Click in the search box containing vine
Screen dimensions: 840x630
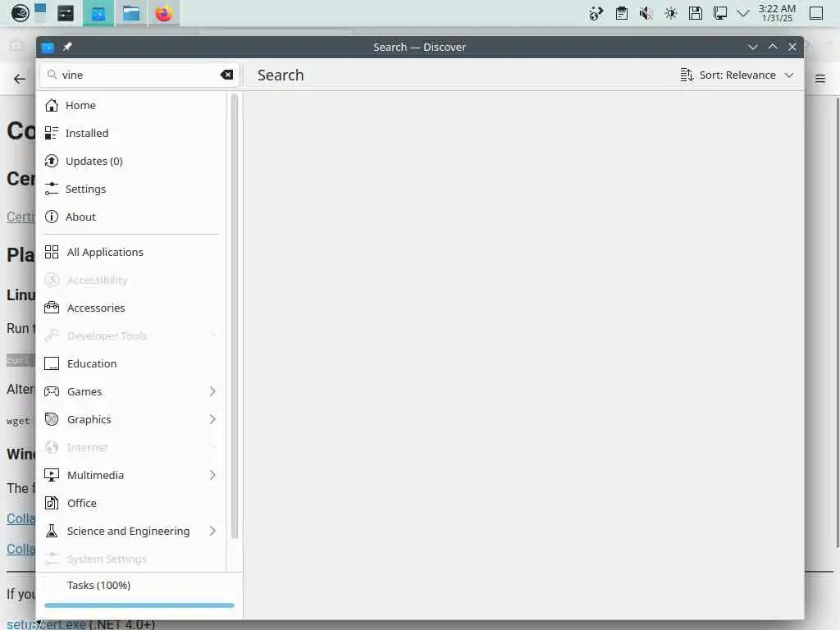(139, 75)
